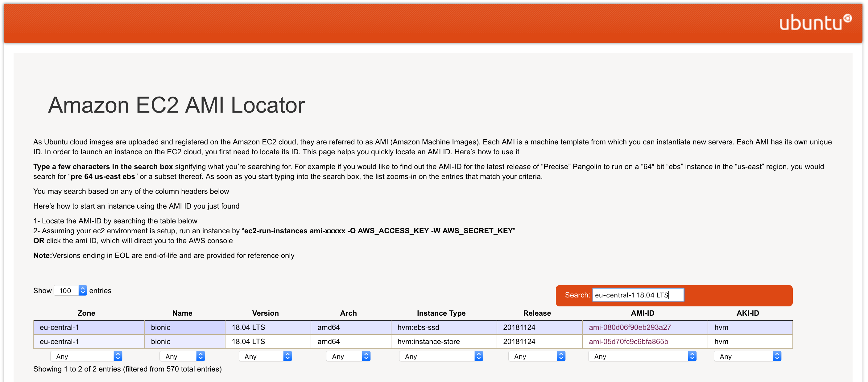Expand the AMI-ID filter Any dropdown
The image size is (868, 382).
[x=642, y=356]
